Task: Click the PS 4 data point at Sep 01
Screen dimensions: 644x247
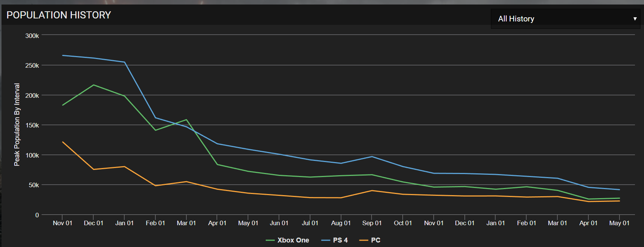Action: click(x=372, y=156)
